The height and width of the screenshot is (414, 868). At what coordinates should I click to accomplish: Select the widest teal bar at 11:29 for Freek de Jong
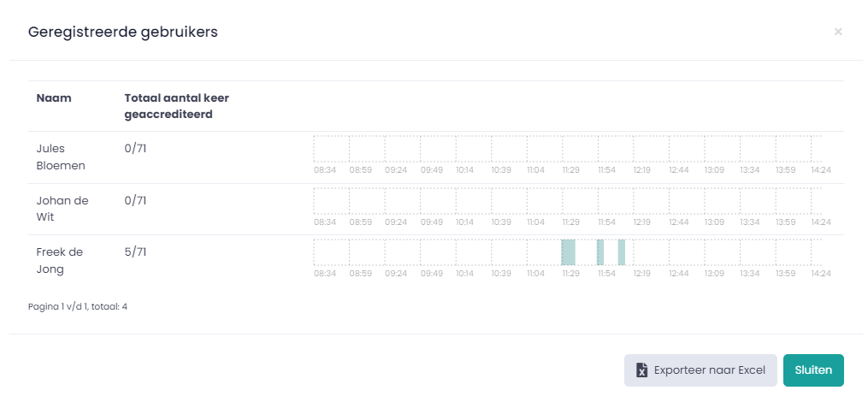[569, 252]
